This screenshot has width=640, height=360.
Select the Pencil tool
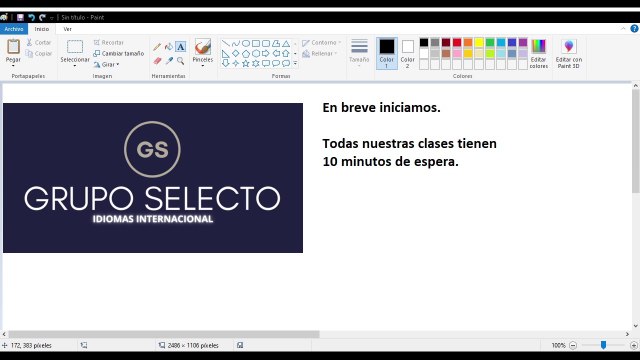157,47
